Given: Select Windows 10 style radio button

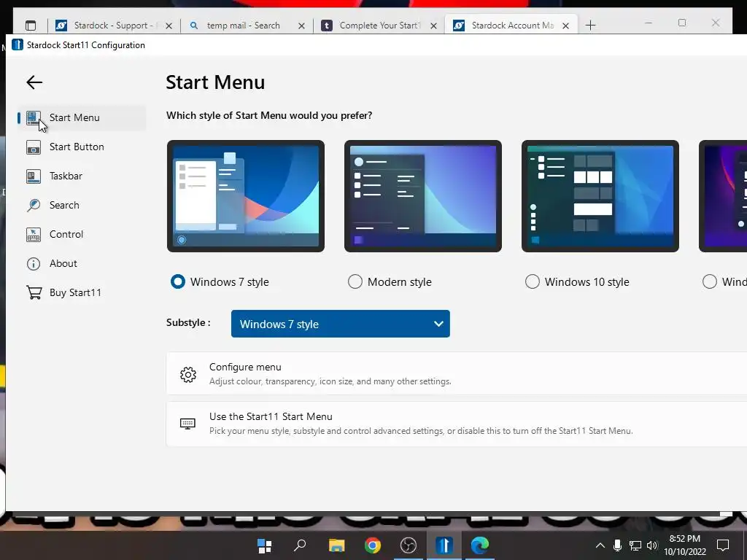Looking at the screenshot, I should pyautogui.click(x=532, y=282).
